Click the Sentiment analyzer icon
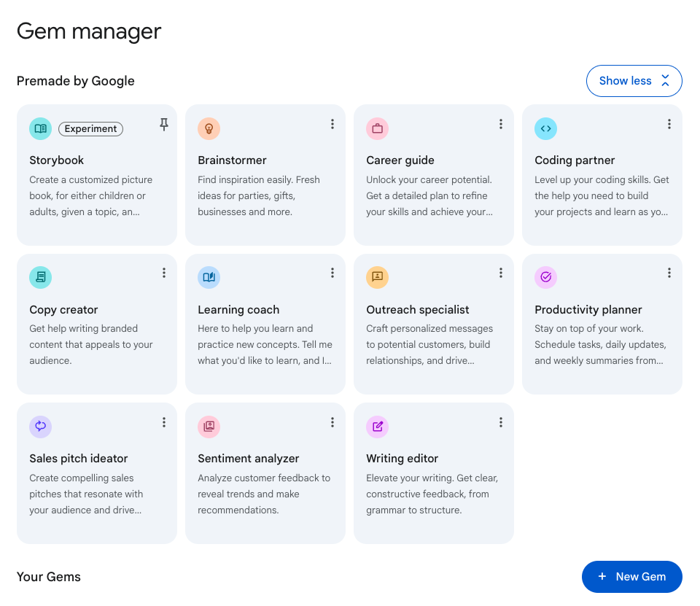 [x=209, y=426]
